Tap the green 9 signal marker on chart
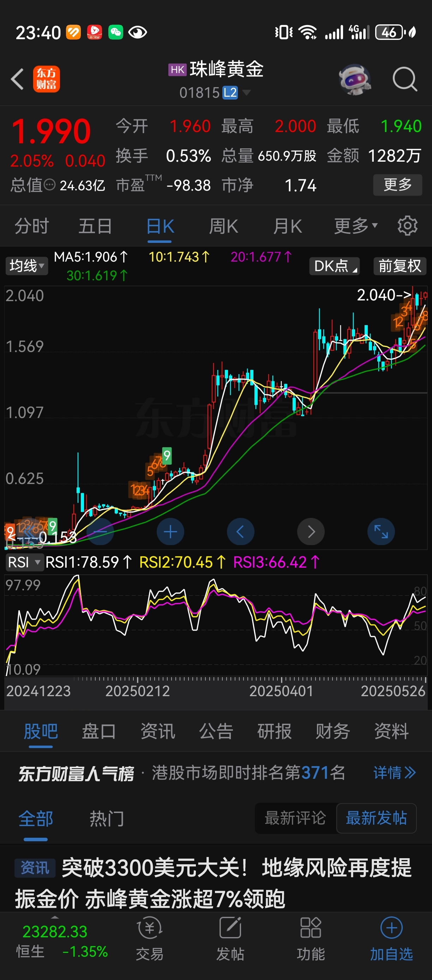 point(167,455)
